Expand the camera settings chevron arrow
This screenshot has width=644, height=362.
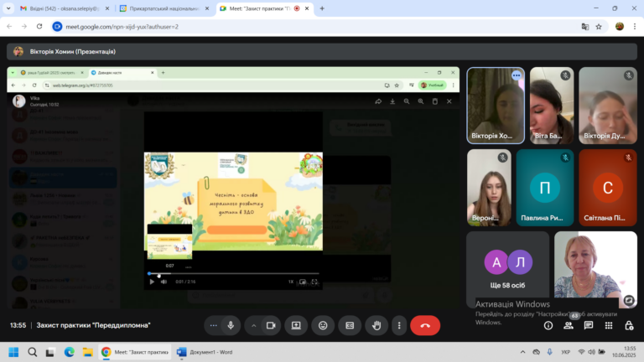(x=253, y=325)
